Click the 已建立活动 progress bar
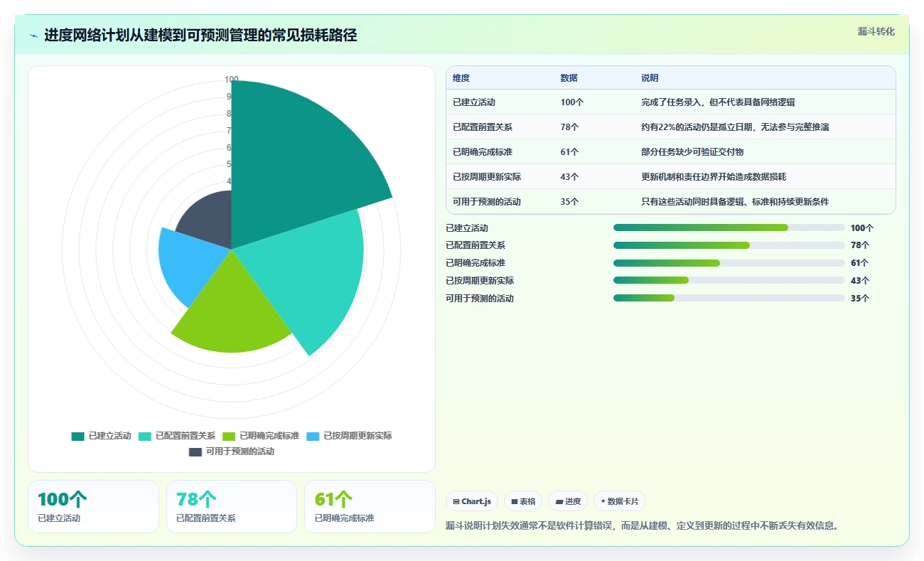Viewport: 924px width, 561px height. tap(729, 228)
